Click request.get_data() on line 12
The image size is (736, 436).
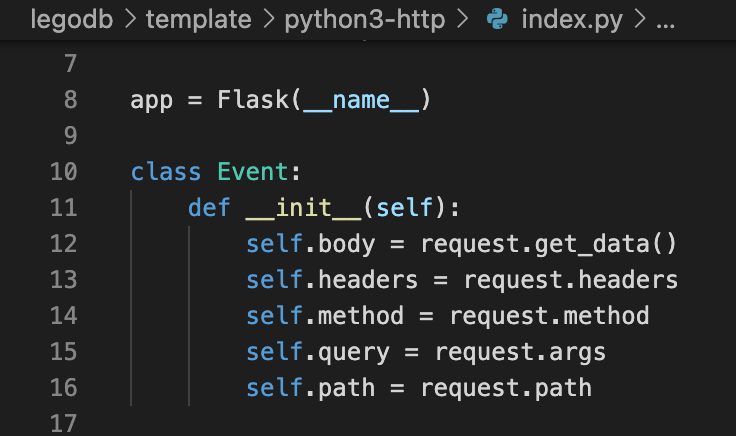549,244
